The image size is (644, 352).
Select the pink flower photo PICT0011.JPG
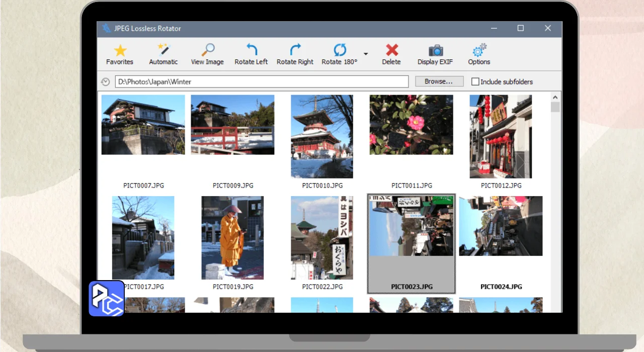point(411,125)
